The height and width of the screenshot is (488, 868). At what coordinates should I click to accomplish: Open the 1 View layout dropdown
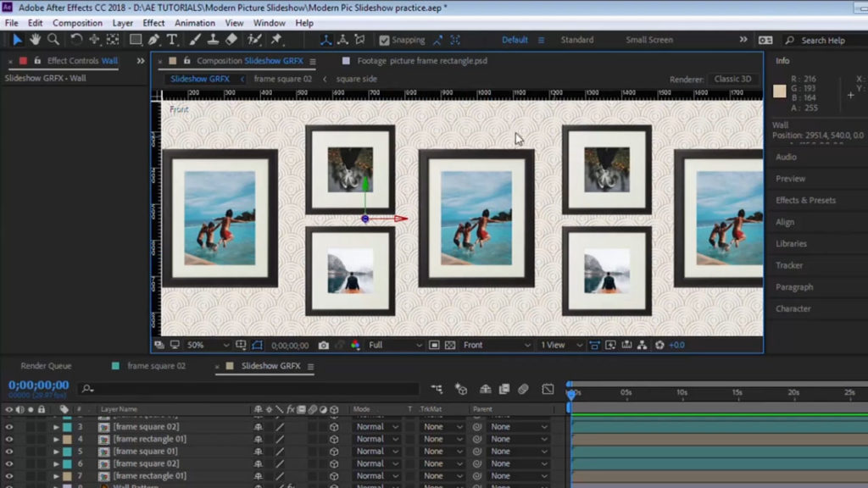click(x=561, y=346)
